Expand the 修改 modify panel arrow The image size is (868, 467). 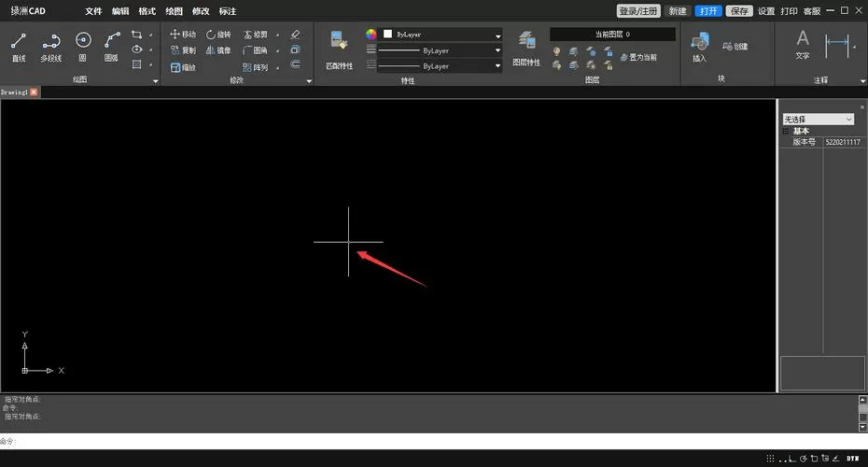click(309, 81)
